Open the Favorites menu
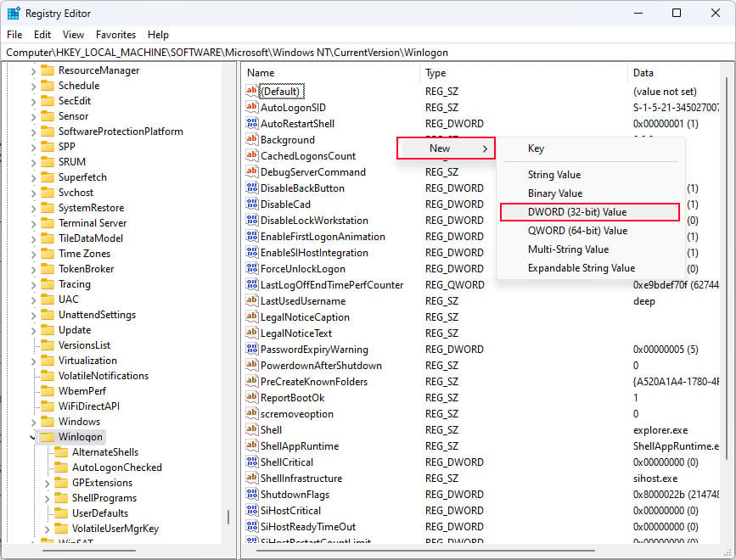The image size is (736, 560). click(x=115, y=34)
